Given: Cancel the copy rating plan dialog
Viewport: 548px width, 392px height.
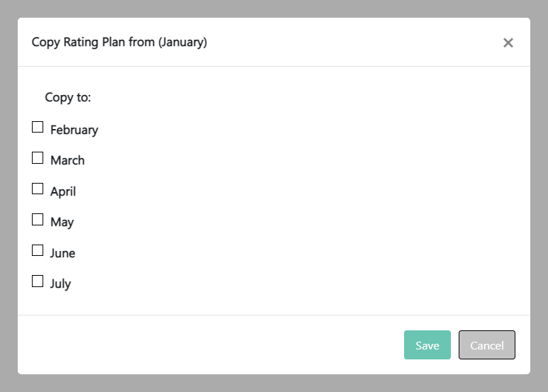Looking at the screenshot, I should pyautogui.click(x=487, y=345).
